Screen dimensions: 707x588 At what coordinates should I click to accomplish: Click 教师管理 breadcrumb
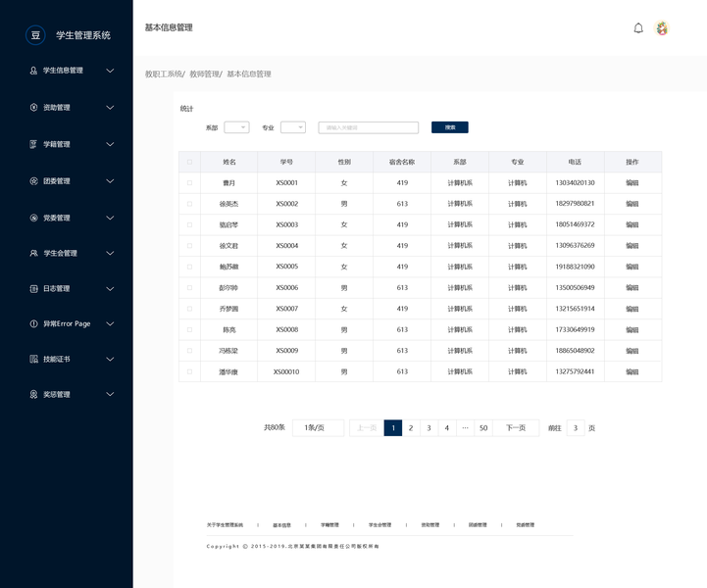pos(204,73)
